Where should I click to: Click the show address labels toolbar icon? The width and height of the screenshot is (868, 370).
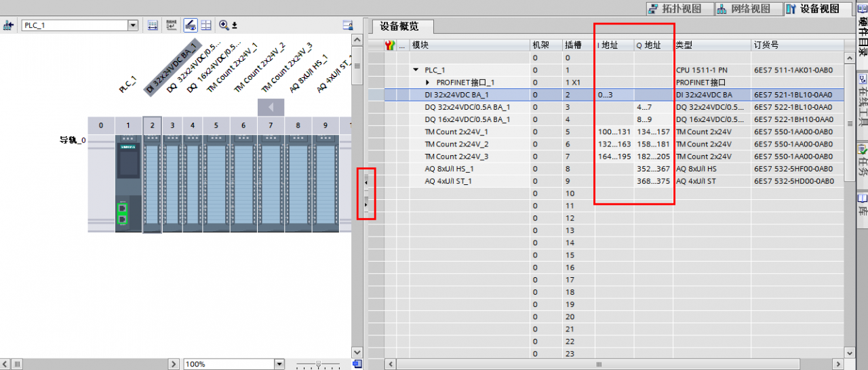(x=153, y=25)
